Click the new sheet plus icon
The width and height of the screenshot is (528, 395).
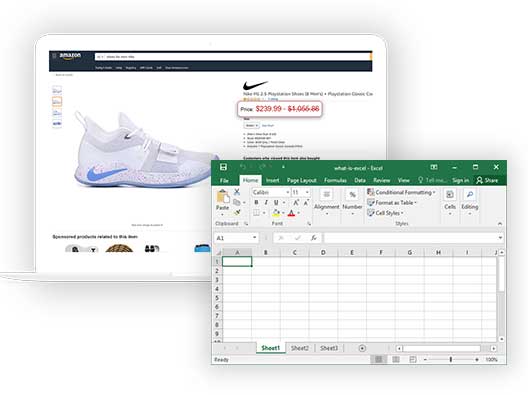(362, 348)
